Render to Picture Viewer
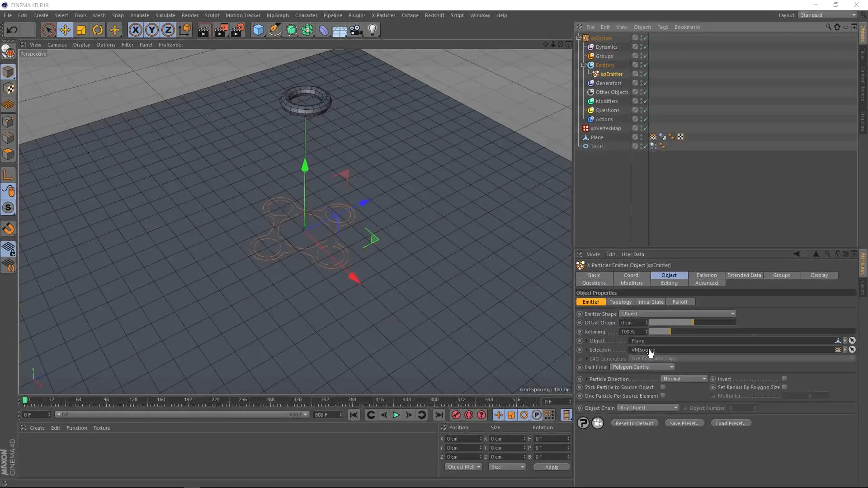This screenshot has width=868, height=488. (221, 30)
